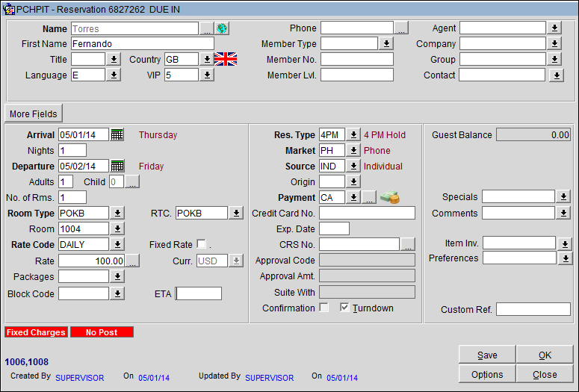Expand the More Fields section

pos(34,113)
